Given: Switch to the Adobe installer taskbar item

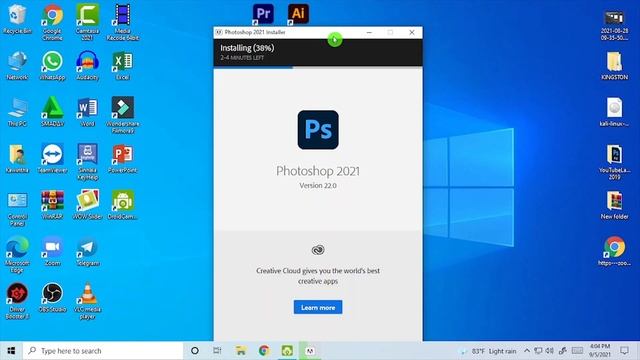Looking at the screenshot, I should (310, 351).
